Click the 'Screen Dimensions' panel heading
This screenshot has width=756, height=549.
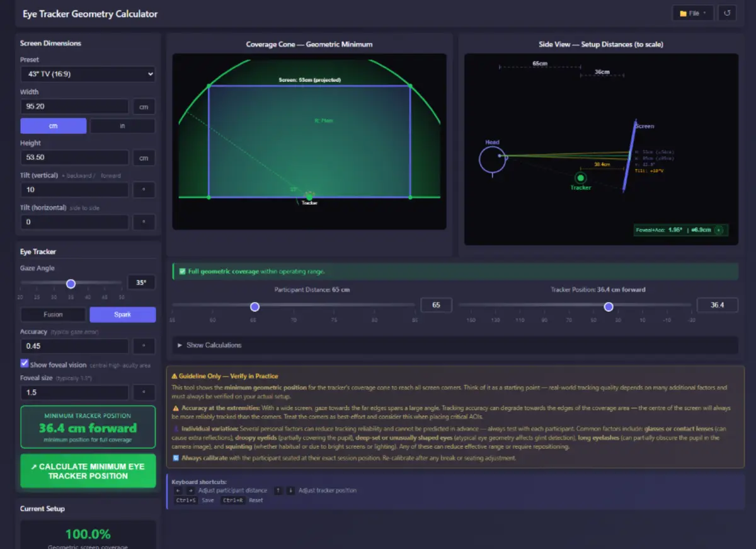pyautogui.click(x=50, y=43)
